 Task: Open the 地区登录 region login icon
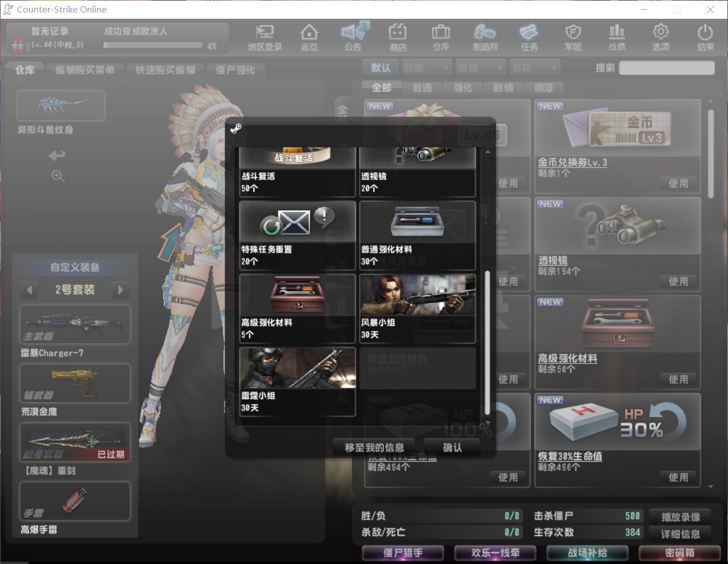(265, 37)
